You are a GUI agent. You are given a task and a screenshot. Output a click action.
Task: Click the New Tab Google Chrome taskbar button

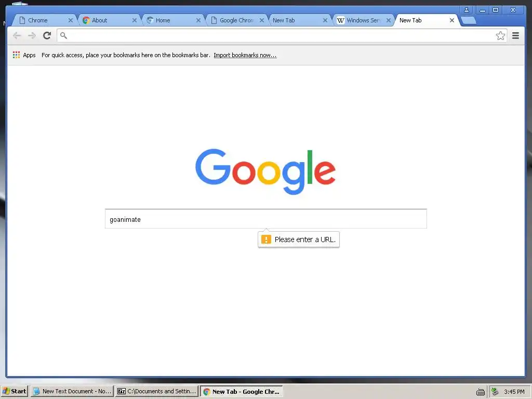coord(241,391)
